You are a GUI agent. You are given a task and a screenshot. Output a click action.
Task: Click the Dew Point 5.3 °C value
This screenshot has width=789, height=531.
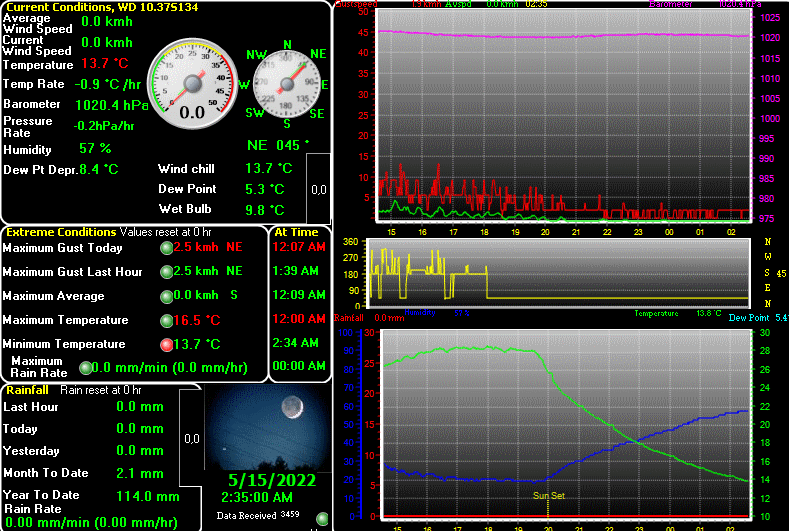(x=265, y=189)
